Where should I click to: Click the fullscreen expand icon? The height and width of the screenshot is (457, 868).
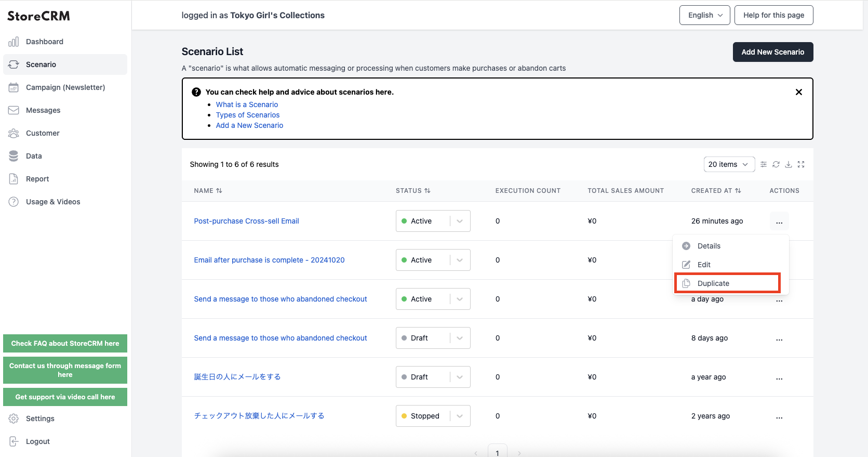pyautogui.click(x=801, y=164)
